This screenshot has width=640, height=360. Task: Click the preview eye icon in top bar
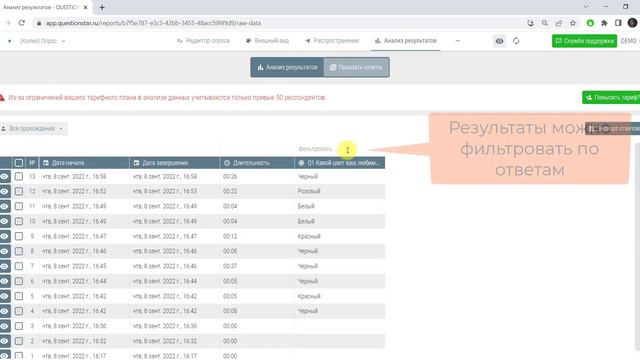pos(499,41)
